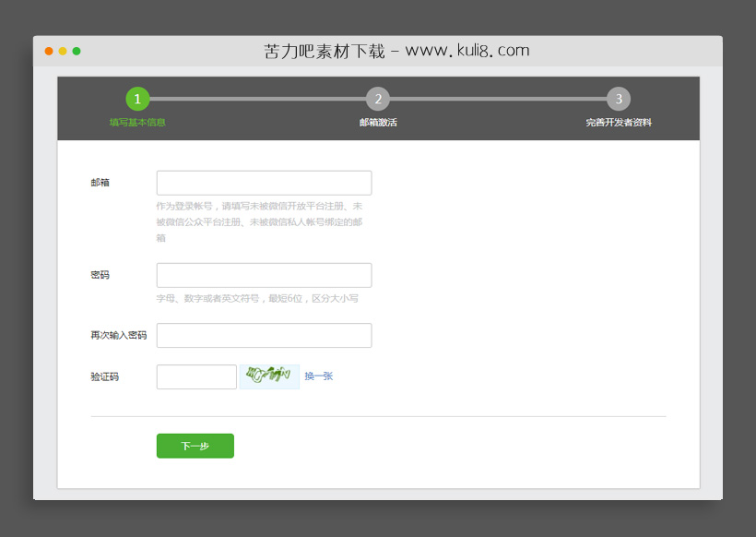Click the 填写基本信息 step label
Viewport: 756px width, 537px height.
(136, 122)
